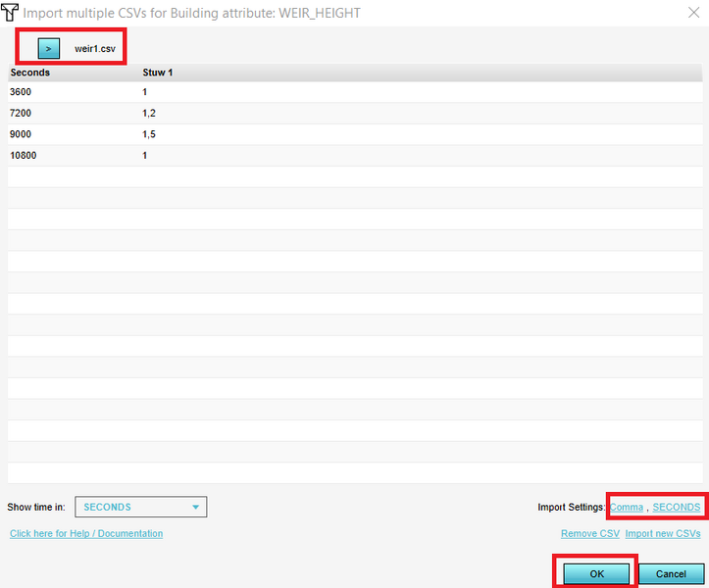The width and height of the screenshot is (709, 588).
Task: Open the Show time in SECONDS dropdown
Action: pos(140,507)
